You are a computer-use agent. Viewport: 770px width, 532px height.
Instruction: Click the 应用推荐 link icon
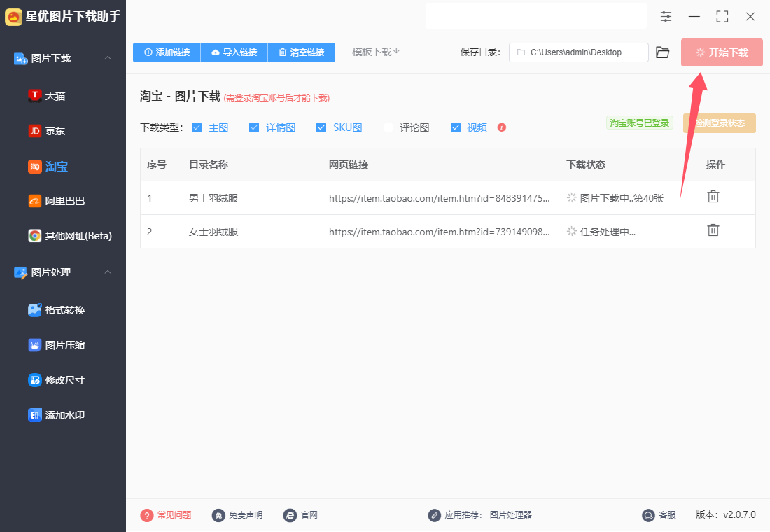[x=434, y=515]
